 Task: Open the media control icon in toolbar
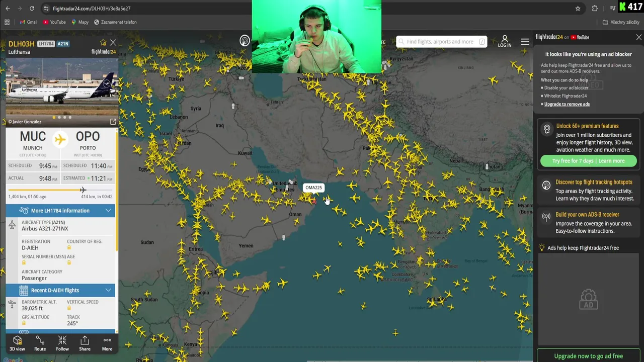612,9
